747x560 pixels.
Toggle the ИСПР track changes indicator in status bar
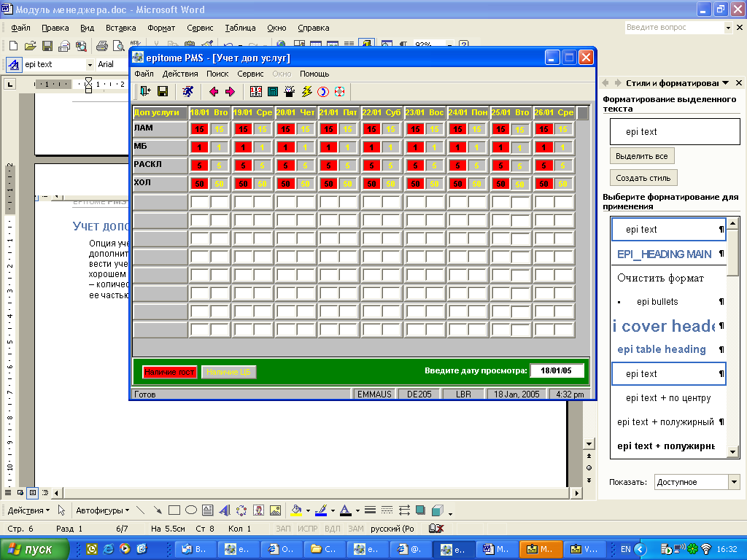coord(308,529)
